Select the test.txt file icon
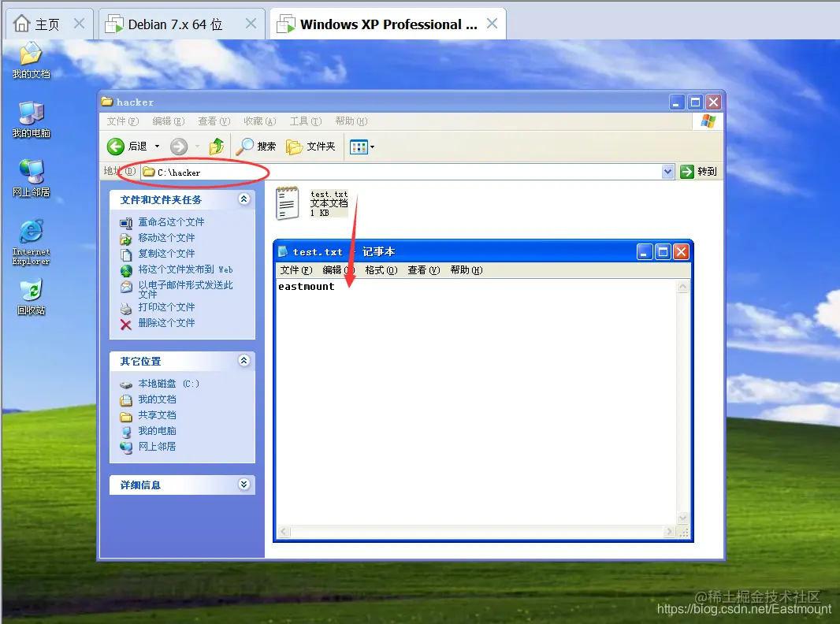 287,203
